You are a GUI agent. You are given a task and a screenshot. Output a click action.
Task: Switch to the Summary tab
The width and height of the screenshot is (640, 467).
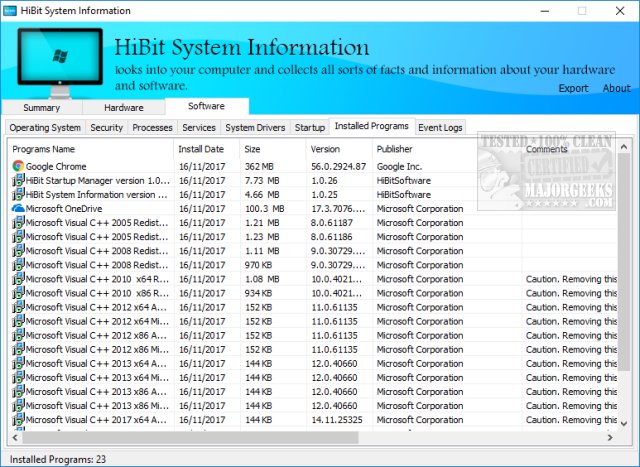pyautogui.click(x=41, y=107)
